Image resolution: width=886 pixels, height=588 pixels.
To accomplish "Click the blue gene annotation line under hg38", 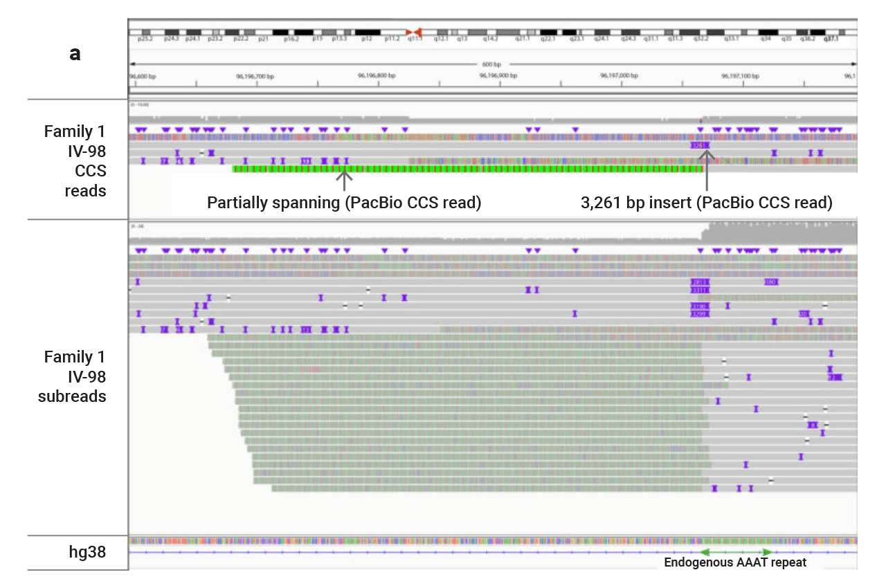I will pos(493,552).
